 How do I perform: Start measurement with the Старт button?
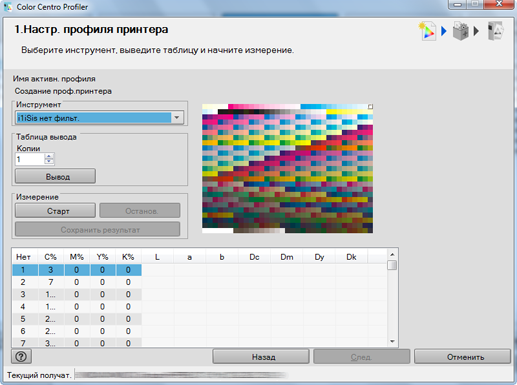[55, 211]
